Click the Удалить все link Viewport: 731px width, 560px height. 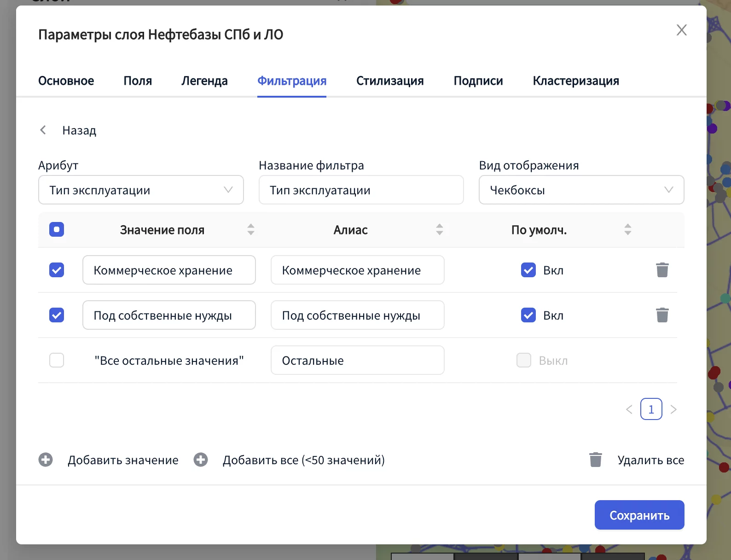tap(650, 460)
